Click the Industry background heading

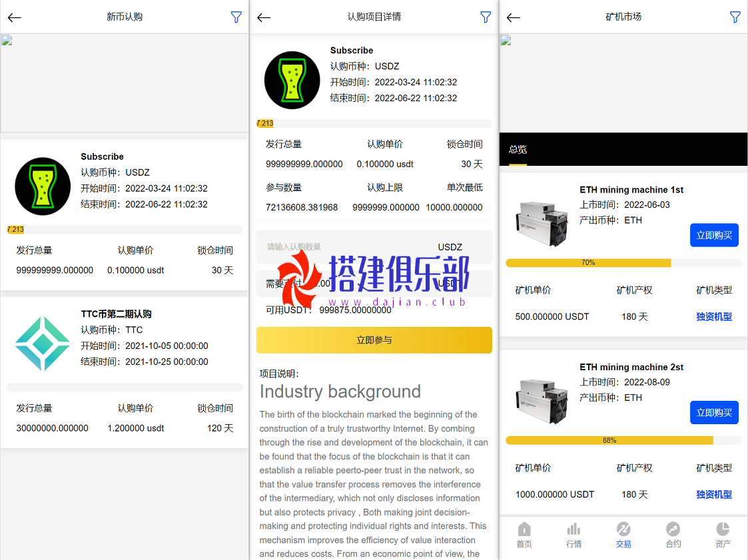click(x=340, y=392)
